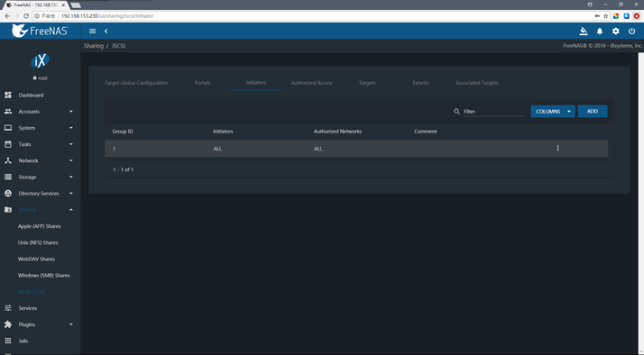Click the saved password key icon
Screen dimensions: 644x355
point(597,16)
